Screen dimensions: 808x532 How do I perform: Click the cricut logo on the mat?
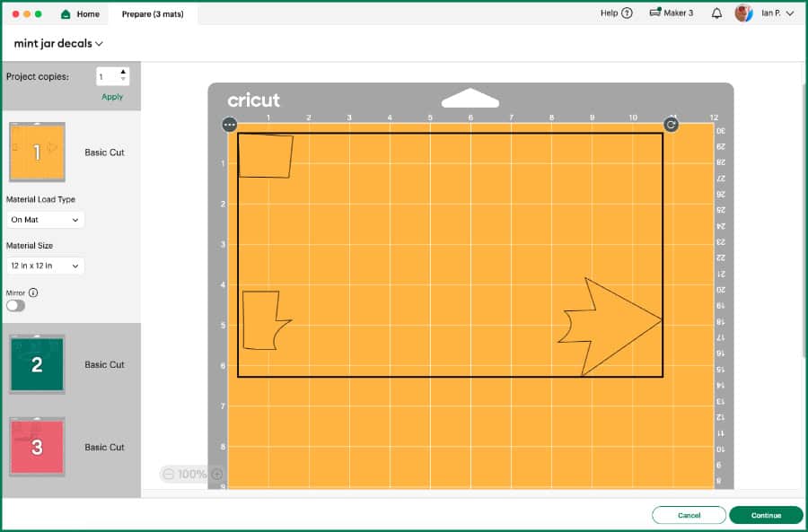[253, 100]
